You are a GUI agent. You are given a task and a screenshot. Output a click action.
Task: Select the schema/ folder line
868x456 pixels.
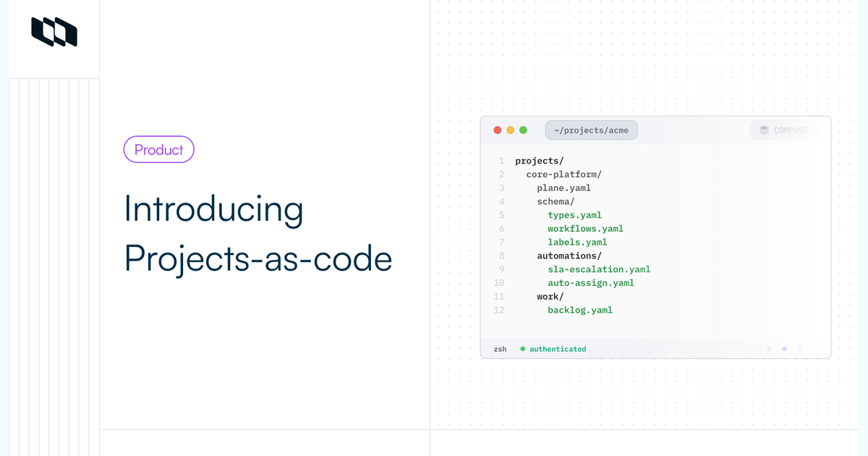click(556, 201)
